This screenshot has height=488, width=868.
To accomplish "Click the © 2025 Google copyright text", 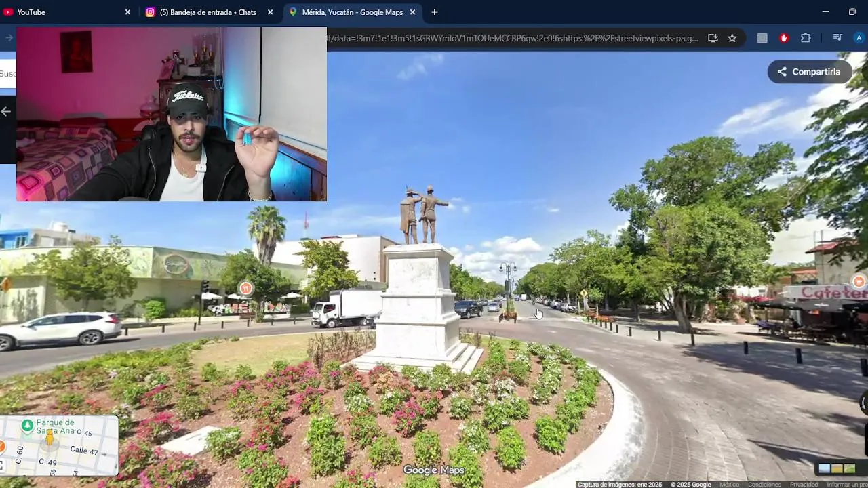I will coord(691,485).
